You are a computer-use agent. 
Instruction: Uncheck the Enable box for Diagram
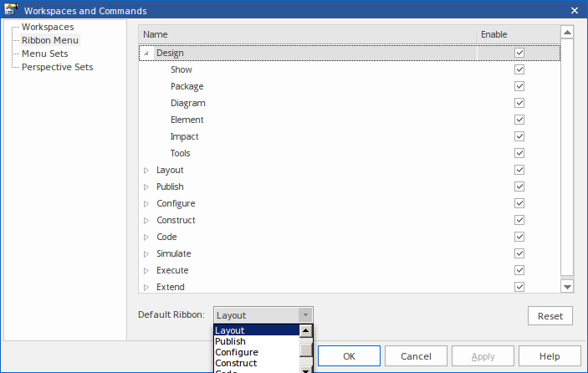(519, 103)
